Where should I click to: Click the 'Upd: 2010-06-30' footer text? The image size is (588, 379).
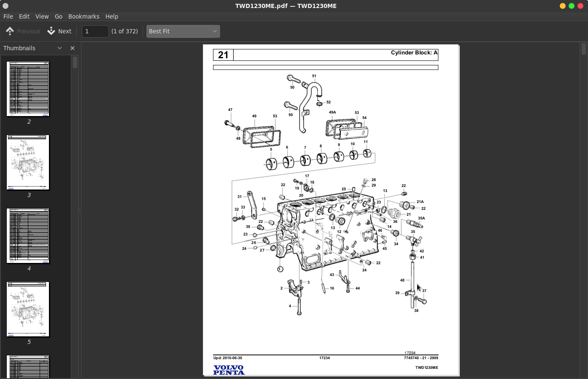[x=228, y=358]
